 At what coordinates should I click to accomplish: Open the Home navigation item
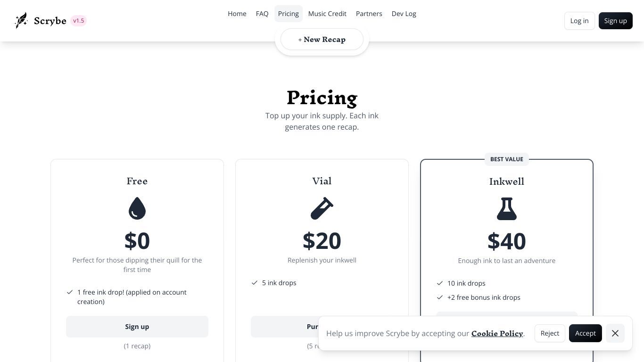pyautogui.click(x=237, y=14)
